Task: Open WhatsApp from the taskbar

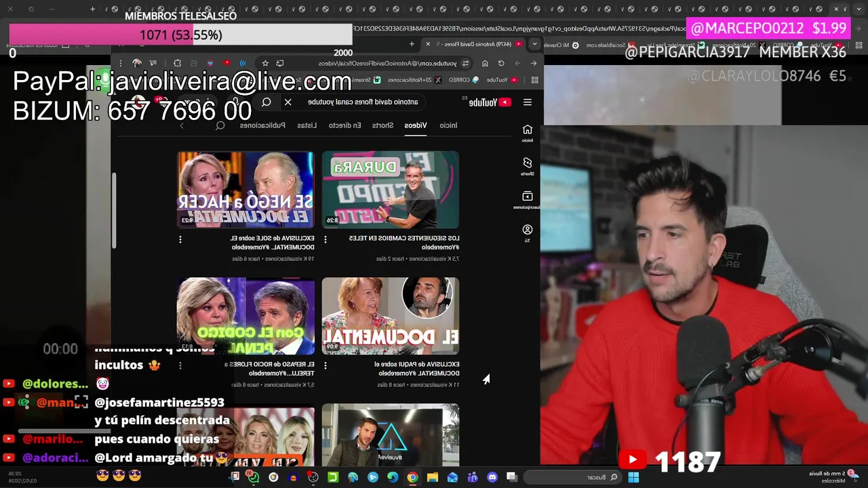Action: (253, 477)
